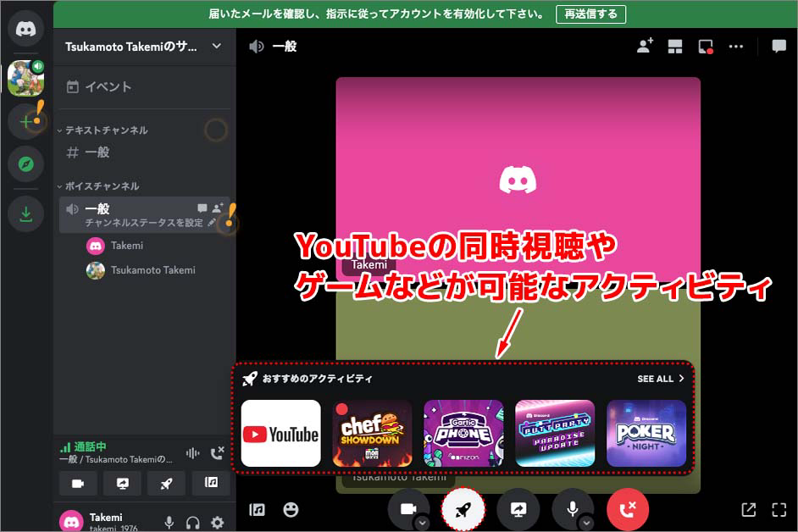
Task: Open the Explore servers compass icon
Action: (25, 164)
